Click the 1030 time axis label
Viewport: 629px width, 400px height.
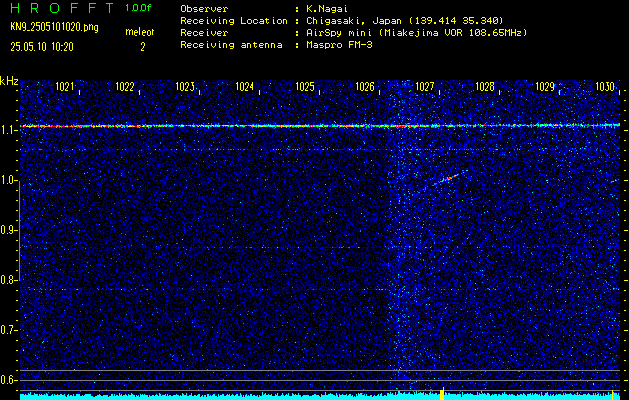coord(605,87)
